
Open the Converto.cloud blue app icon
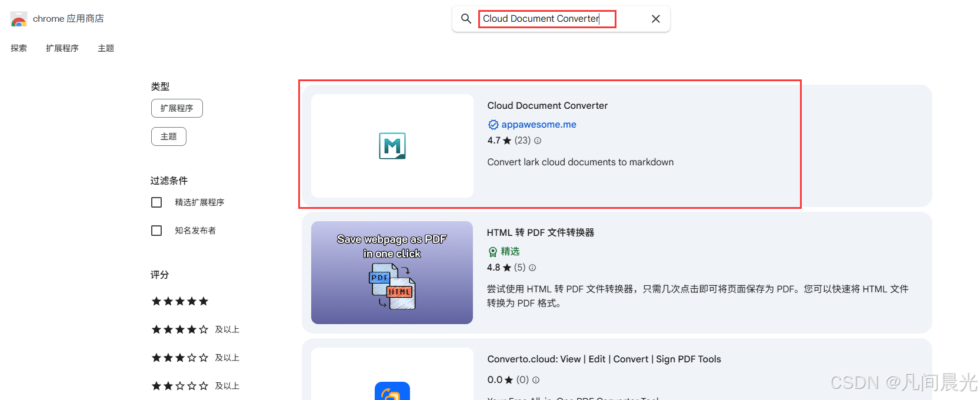[x=392, y=391]
